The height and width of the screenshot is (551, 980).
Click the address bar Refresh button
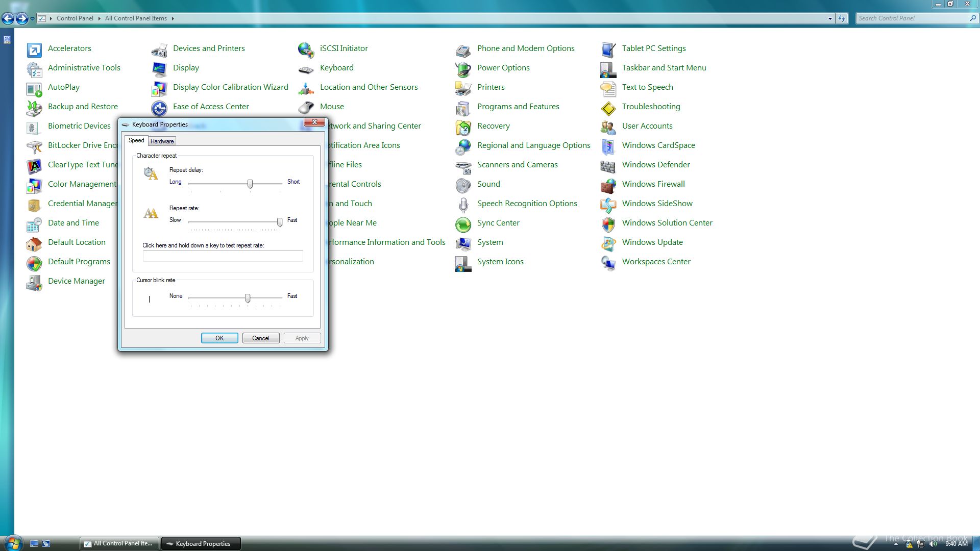(842, 18)
